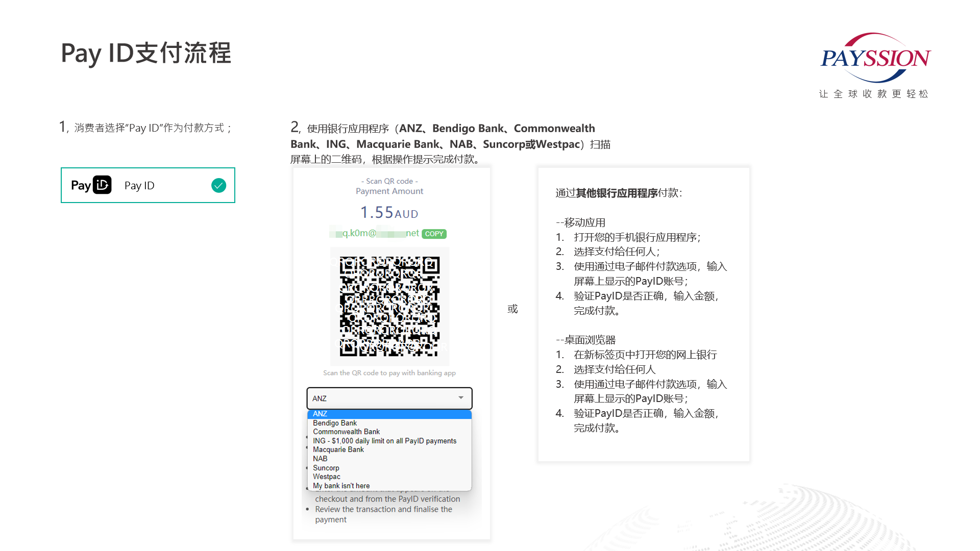
Task: Click the green checkmark on Pay ID option
Action: 218,185
